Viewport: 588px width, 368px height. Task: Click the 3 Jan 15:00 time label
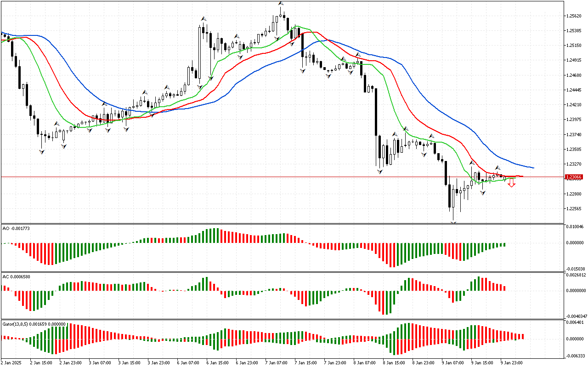pos(129,362)
